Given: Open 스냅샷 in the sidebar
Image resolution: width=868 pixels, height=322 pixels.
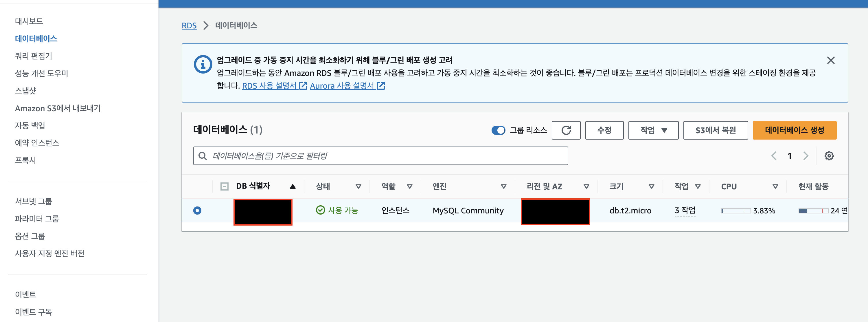Looking at the screenshot, I should (x=26, y=91).
